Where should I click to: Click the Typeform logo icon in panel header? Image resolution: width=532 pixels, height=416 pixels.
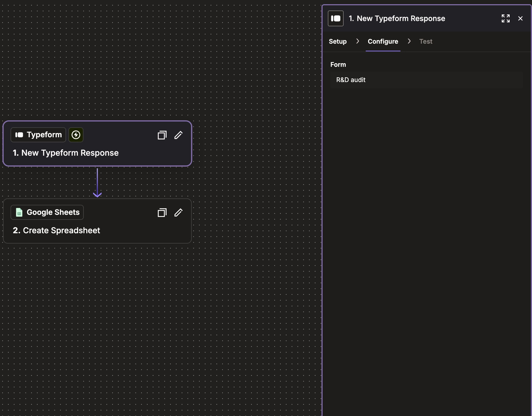pyautogui.click(x=335, y=18)
